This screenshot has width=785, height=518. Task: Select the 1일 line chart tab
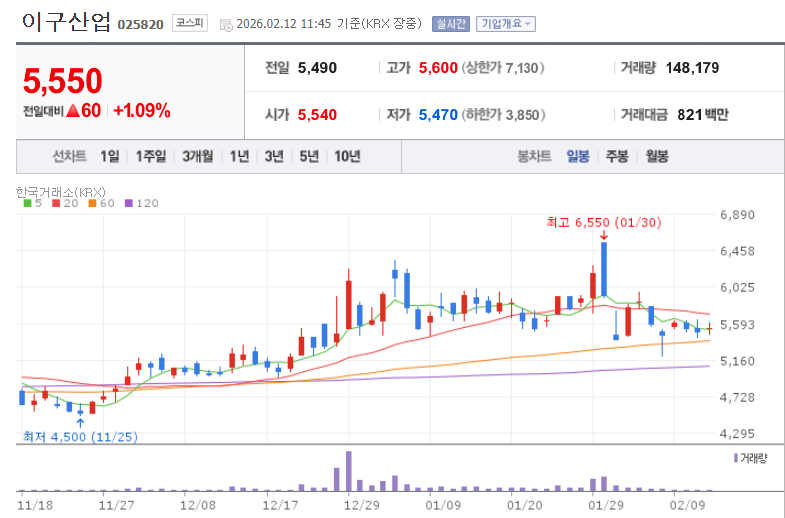coord(110,156)
